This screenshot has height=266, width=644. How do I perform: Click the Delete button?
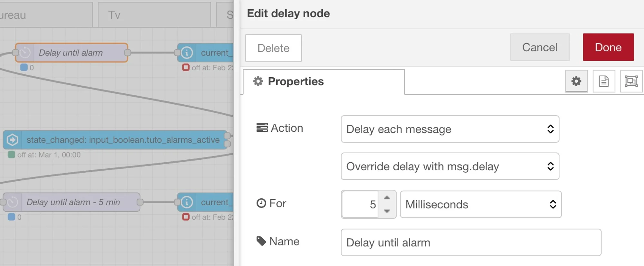pyautogui.click(x=273, y=48)
